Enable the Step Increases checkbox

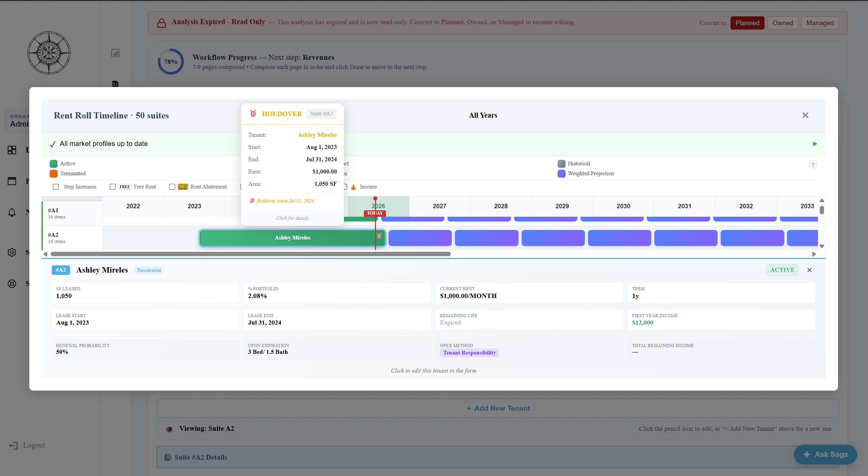click(x=56, y=187)
